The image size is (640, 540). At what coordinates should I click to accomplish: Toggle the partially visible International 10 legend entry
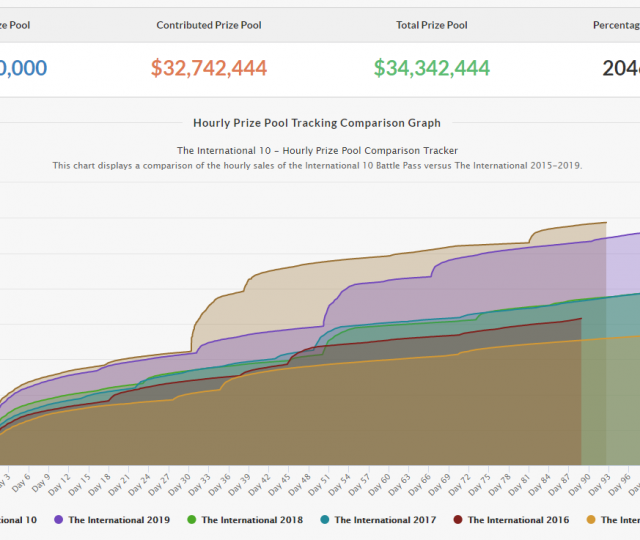[18, 520]
